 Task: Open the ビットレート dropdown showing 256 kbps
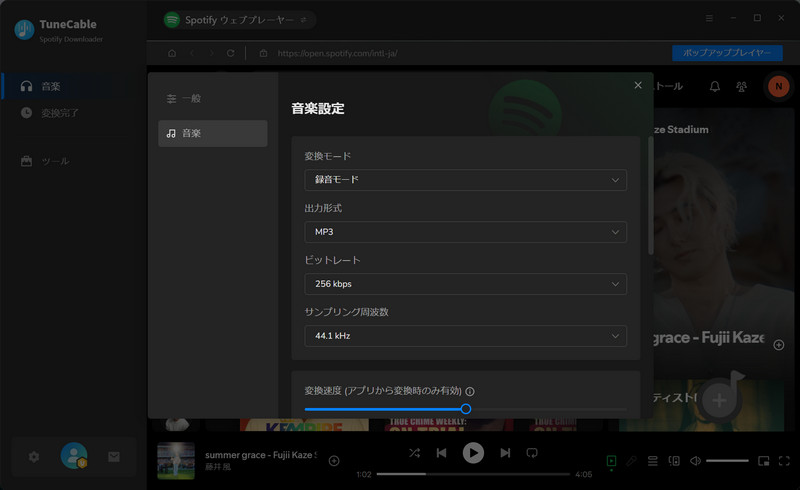pos(465,284)
